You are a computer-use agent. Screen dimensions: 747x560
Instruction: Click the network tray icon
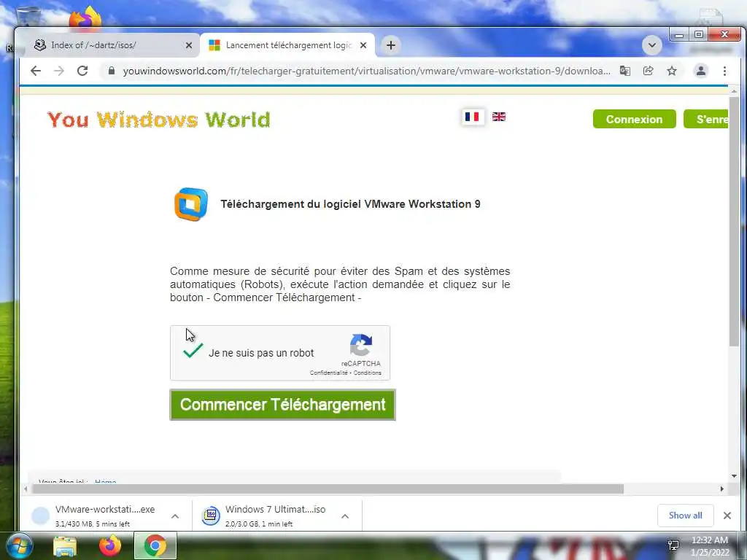[673, 545]
